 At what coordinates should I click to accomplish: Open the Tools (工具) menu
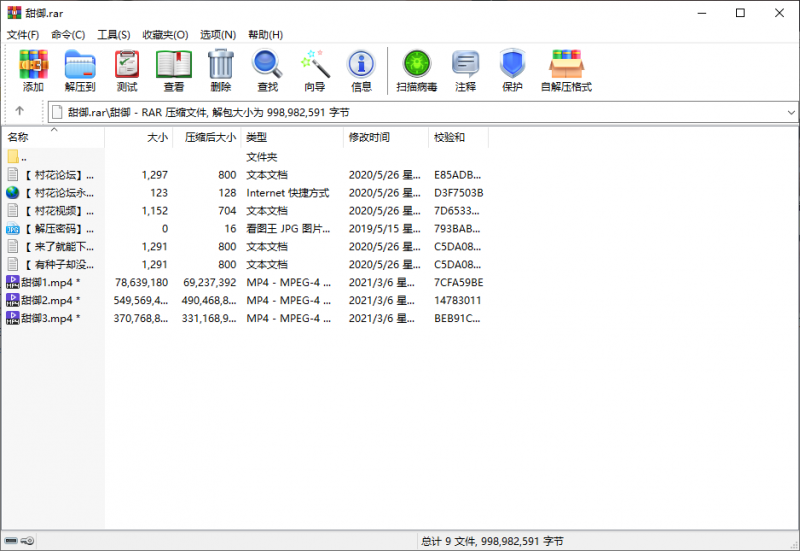click(114, 35)
